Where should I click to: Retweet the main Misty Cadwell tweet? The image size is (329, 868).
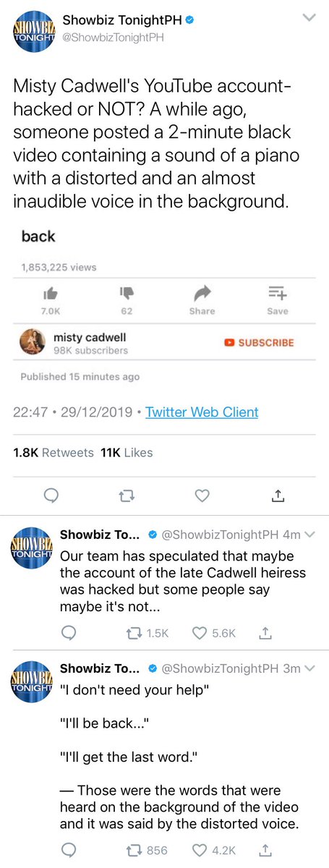(127, 495)
